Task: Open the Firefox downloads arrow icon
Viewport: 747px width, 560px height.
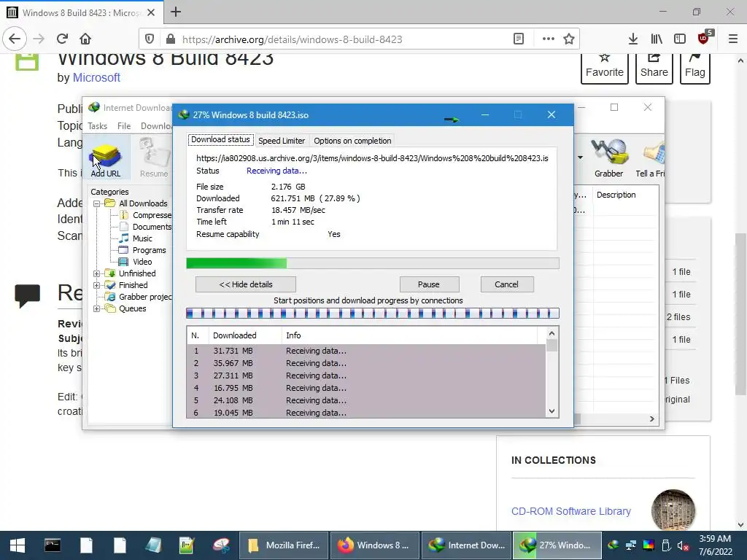Action: pyautogui.click(x=633, y=39)
